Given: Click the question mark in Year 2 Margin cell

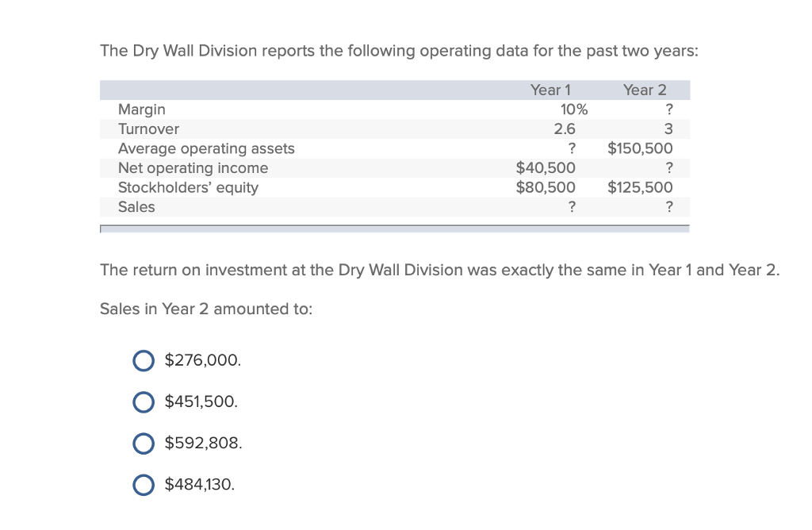Looking at the screenshot, I should click(669, 109).
